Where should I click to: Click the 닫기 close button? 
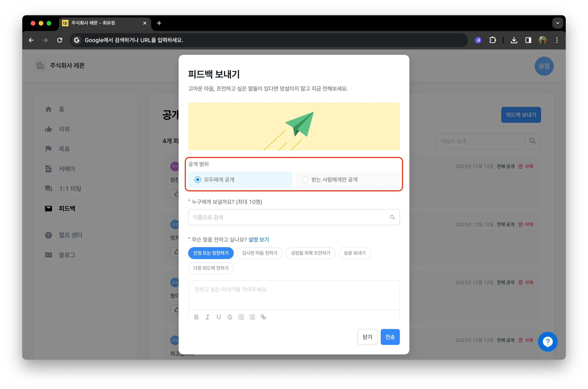367,337
